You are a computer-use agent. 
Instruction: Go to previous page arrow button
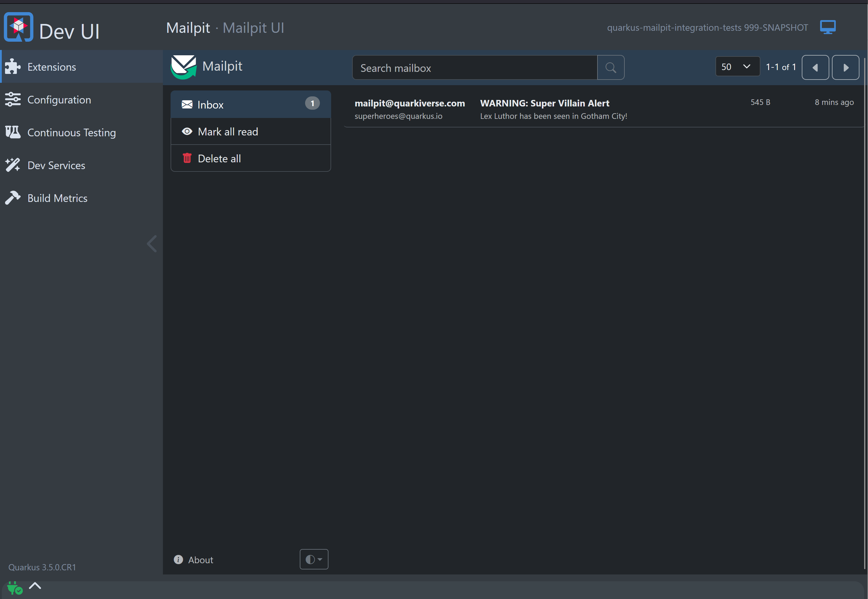click(815, 67)
